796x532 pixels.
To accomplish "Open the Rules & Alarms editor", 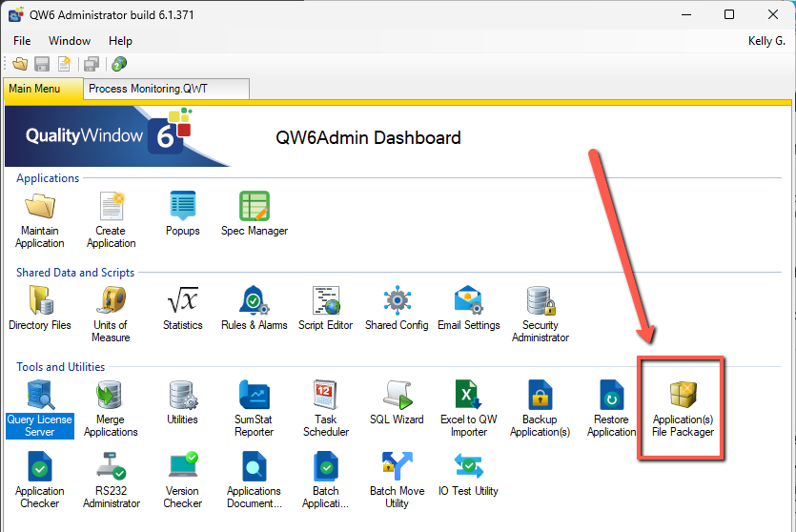I will 255,301.
